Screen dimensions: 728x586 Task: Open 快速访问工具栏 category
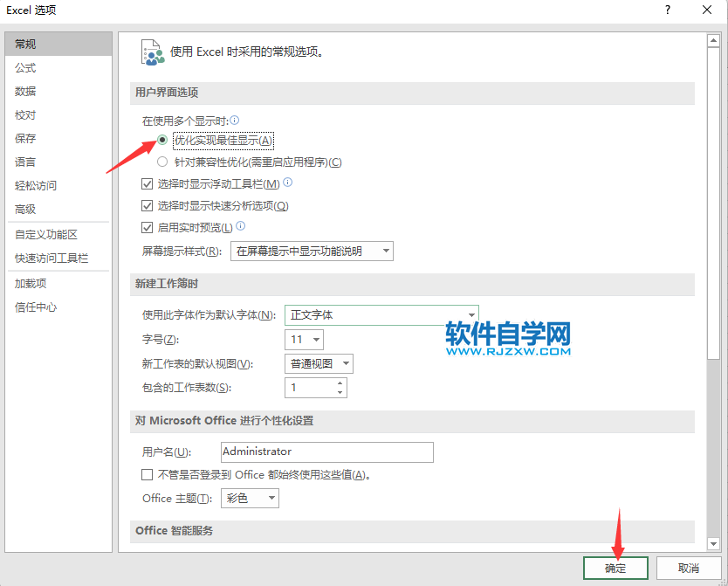[58, 259]
